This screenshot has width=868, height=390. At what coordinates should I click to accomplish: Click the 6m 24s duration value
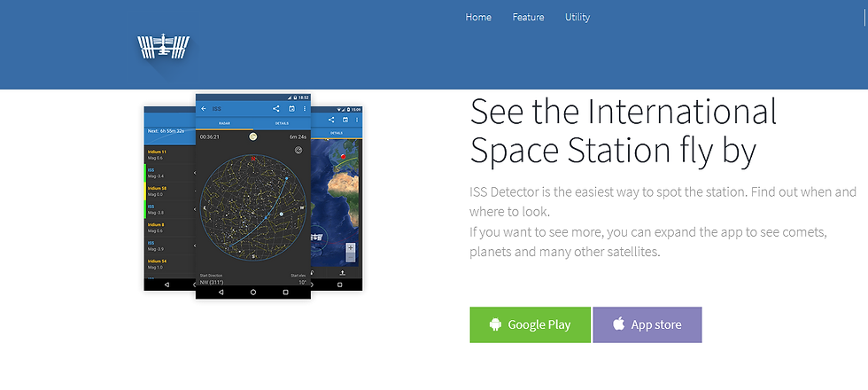click(298, 136)
